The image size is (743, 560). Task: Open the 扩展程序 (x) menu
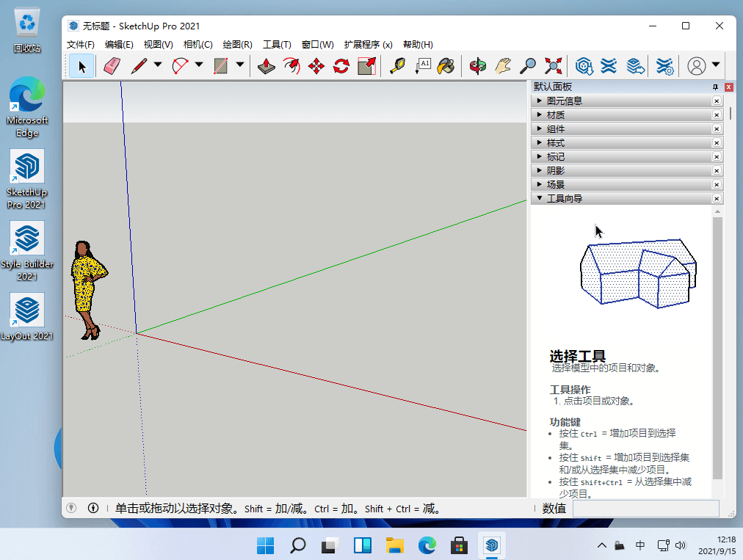(x=368, y=45)
